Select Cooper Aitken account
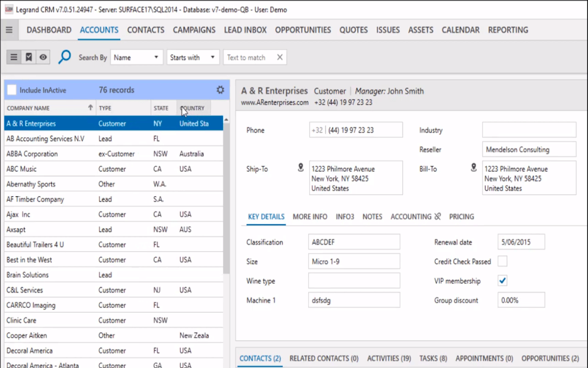Viewport: 588px width, 368px height. 114,335
